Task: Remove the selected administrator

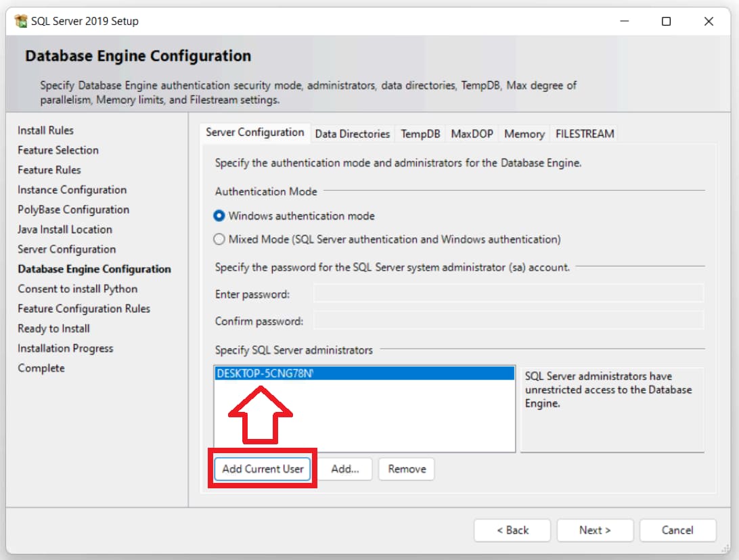Action: (x=407, y=469)
